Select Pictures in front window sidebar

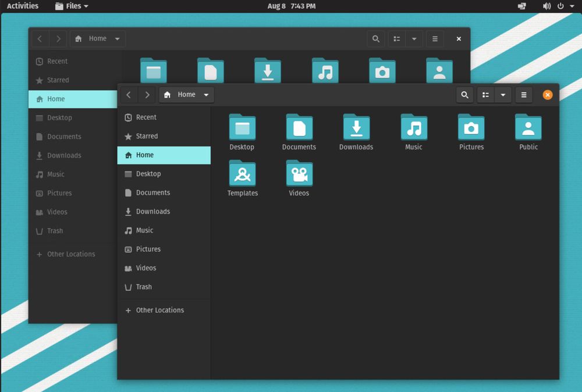click(x=164, y=250)
